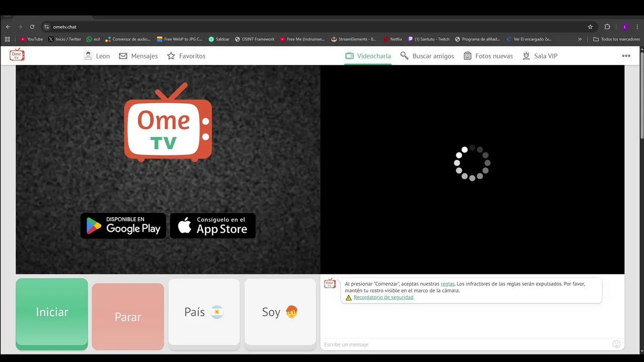This screenshot has height=362, width=644.
Task: Open the Leon profile
Action: coord(97,56)
